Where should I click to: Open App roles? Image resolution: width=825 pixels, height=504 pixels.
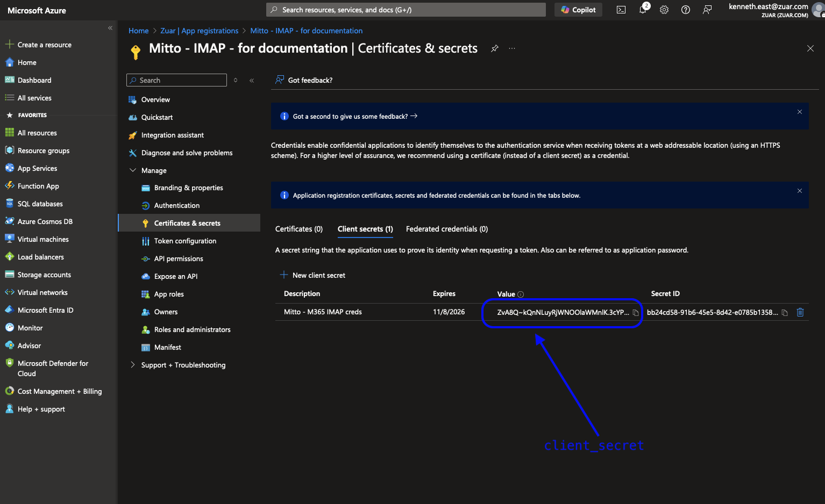[x=169, y=294]
